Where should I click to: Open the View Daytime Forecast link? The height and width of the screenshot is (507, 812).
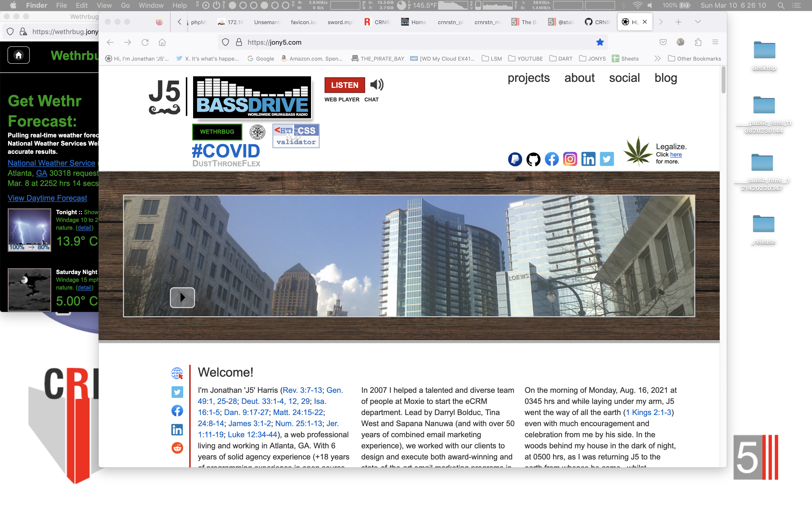(x=47, y=198)
